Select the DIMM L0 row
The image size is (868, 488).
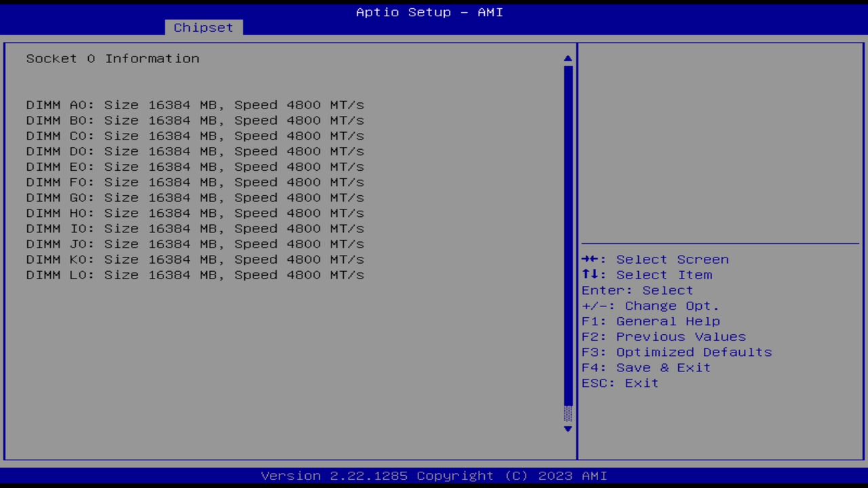[195, 275]
